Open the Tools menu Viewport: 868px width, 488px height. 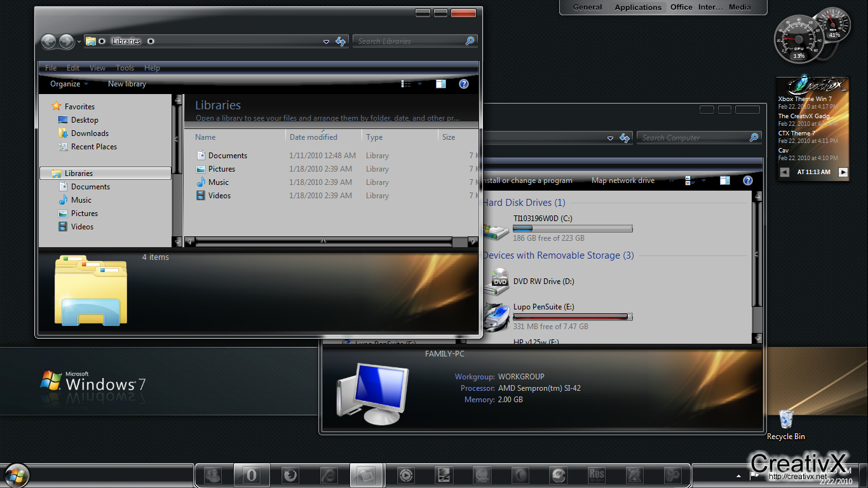125,67
